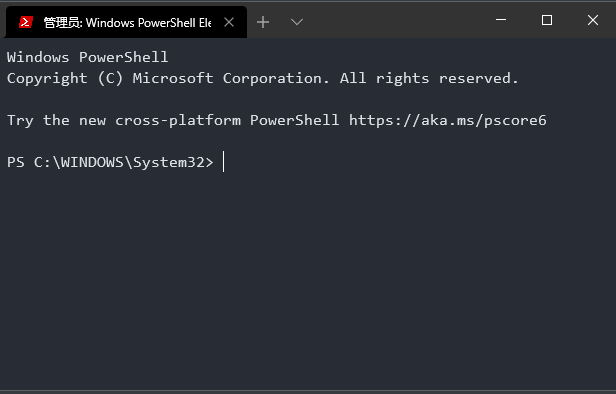Click the empty title bar area beside the chevron
The height and width of the screenshot is (394, 616).
pos(397,22)
